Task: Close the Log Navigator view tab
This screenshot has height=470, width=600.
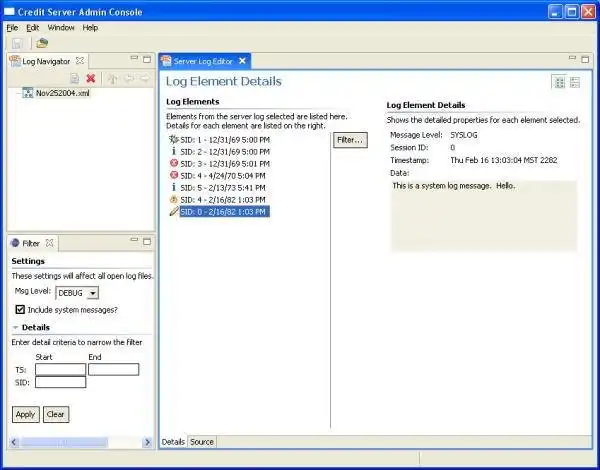Action: 80,60
